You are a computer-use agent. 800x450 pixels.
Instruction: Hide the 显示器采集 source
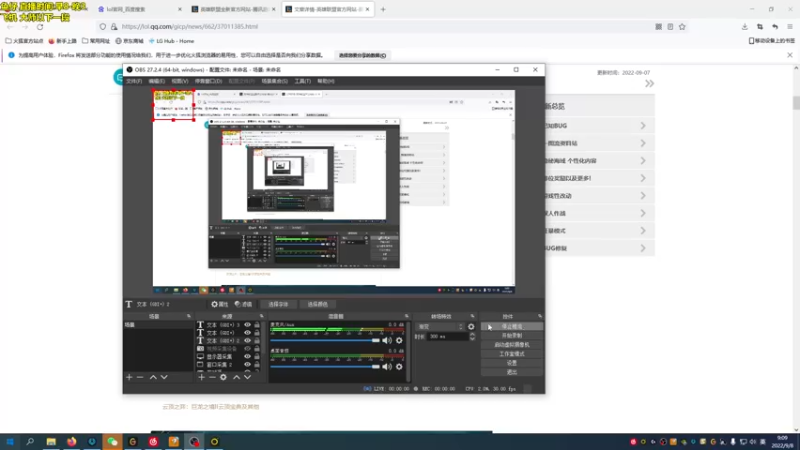point(247,357)
